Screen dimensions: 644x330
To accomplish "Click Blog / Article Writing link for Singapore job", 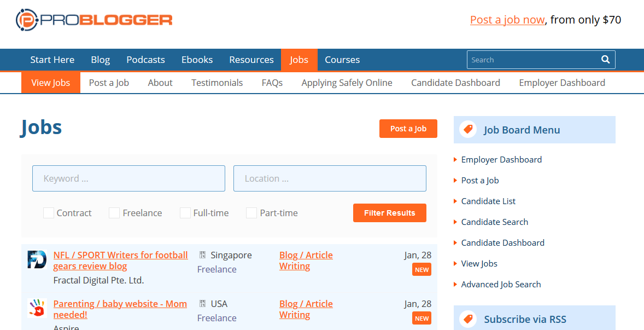I will point(306,260).
